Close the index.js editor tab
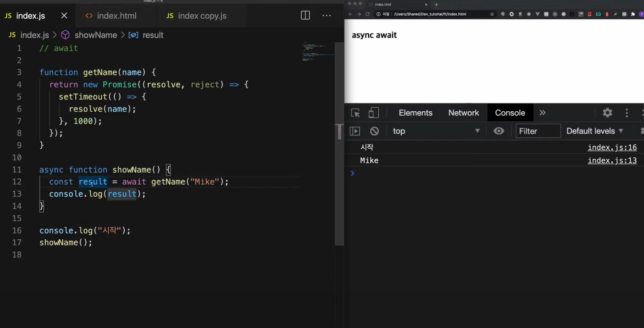Screen dimensions: 644x328 click(64, 16)
